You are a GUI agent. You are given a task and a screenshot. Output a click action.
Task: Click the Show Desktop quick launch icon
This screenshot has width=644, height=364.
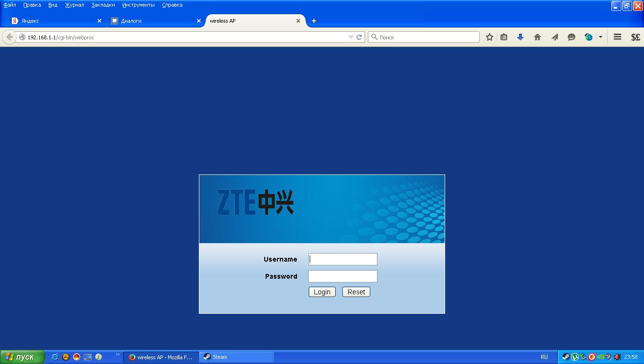pyautogui.click(x=88, y=357)
